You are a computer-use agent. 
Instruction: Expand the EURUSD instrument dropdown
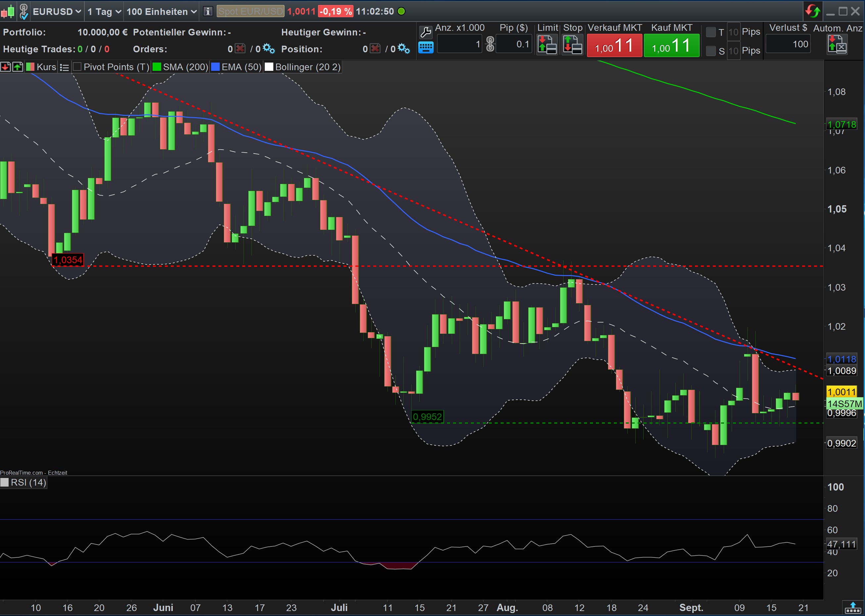[57, 11]
